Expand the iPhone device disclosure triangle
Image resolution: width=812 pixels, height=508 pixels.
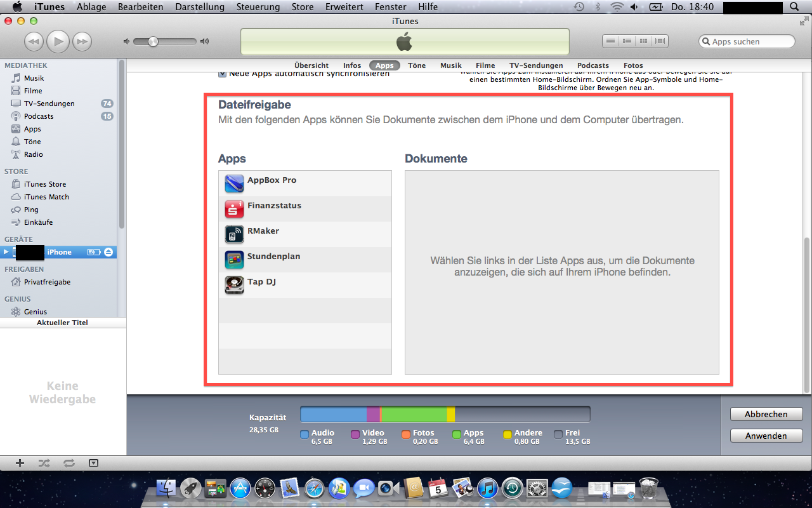(x=6, y=252)
